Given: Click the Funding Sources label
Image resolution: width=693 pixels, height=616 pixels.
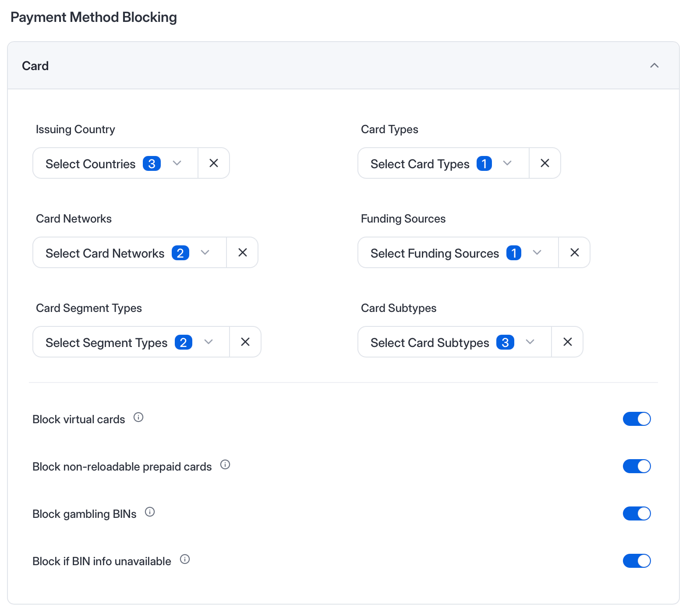Looking at the screenshot, I should pyautogui.click(x=403, y=219).
